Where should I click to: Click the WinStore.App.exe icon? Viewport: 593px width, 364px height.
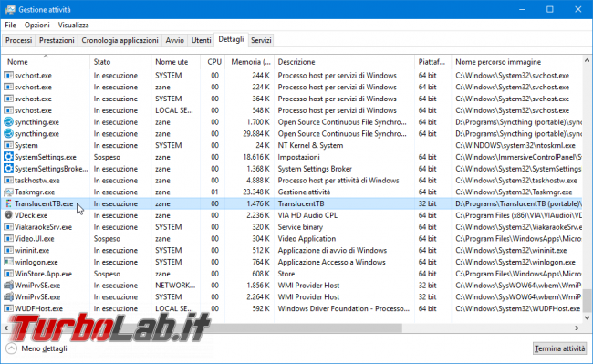[x=8, y=274]
